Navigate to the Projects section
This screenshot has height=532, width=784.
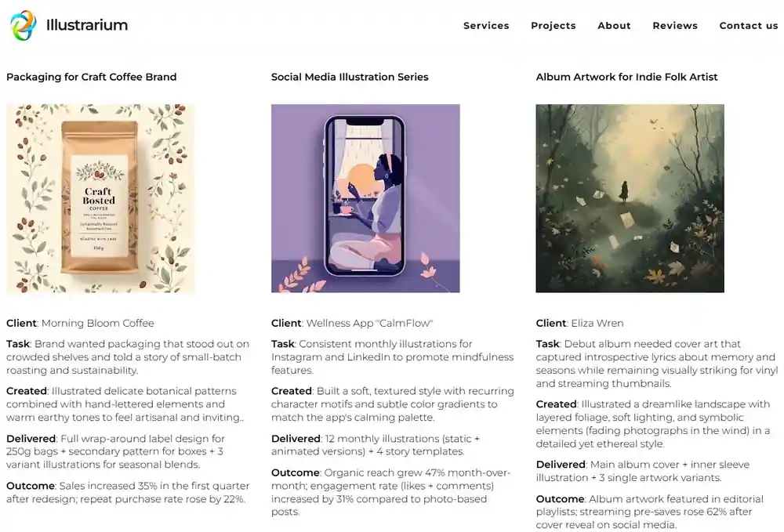[x=554, y=25]
